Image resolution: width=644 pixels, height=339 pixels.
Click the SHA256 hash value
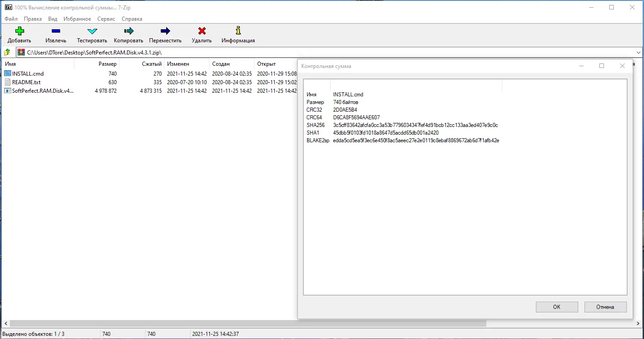click(415, 125)
